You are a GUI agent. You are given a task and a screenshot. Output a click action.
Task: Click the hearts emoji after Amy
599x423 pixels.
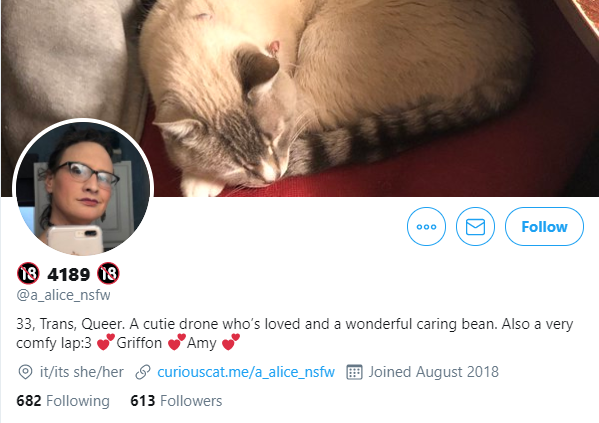pos(231,342)
